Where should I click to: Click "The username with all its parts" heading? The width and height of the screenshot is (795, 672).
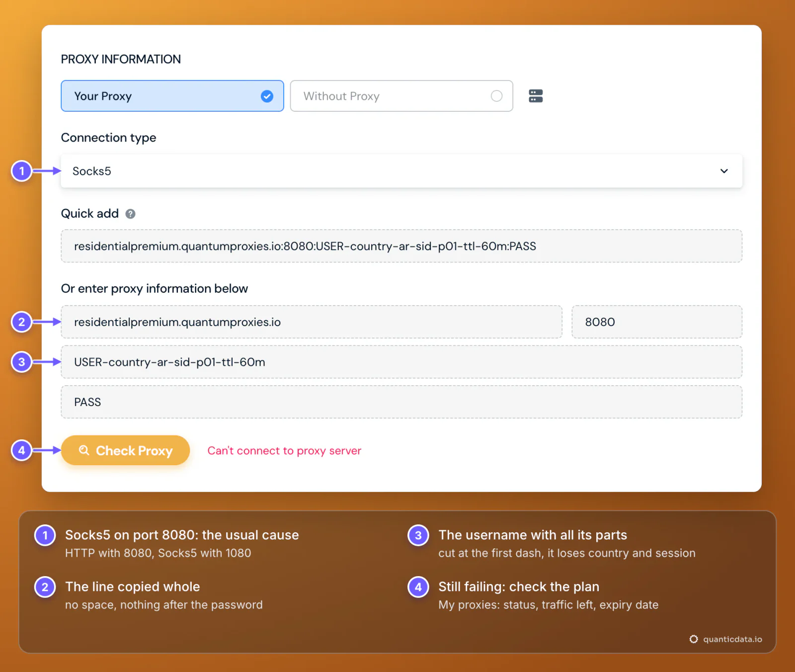point(533,535)
